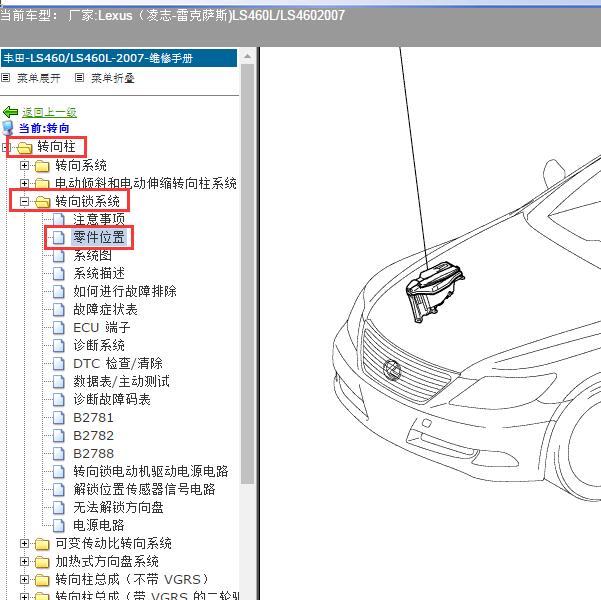Click the document icon beside B2781
601x600 pixels.
point(59,418)
